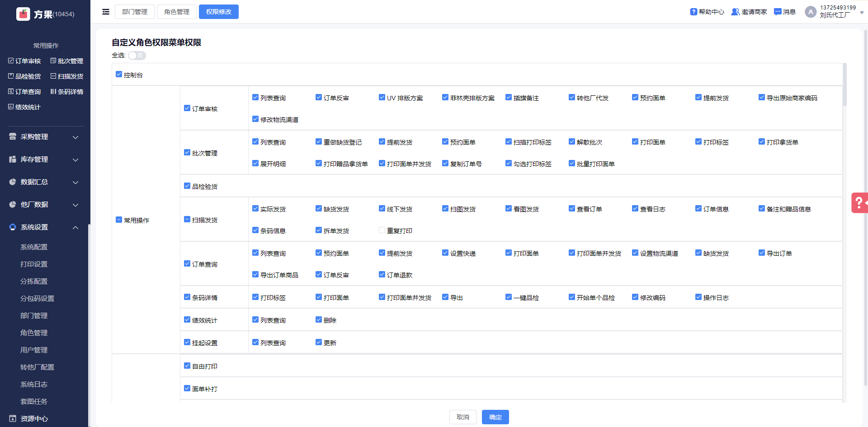Click the 确定 confirm button
This screenshot has height=427, width=868.
[495, 417]
